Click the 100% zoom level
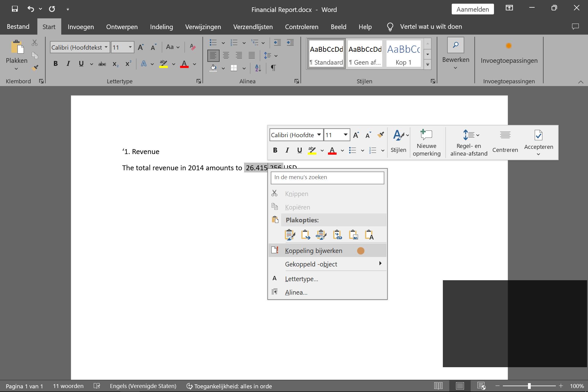Image resolution: width=588 pixels, height=392 pixels. point(577,386)
